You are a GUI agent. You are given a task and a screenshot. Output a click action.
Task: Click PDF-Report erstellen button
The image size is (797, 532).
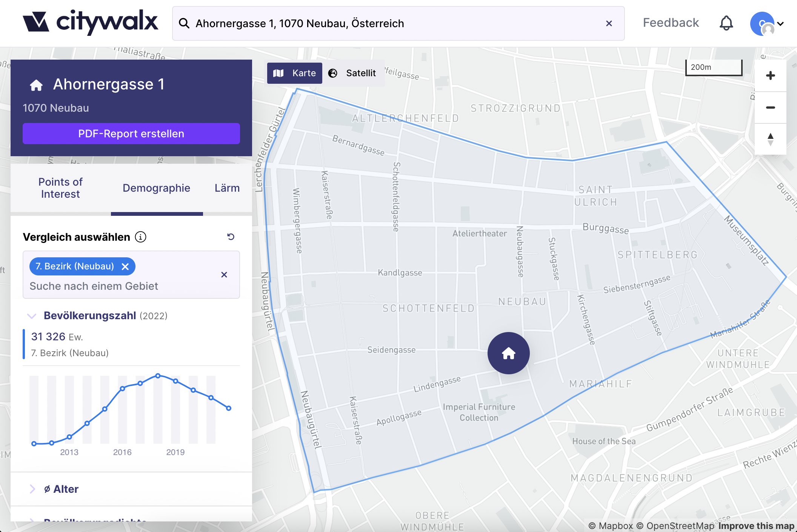tap(131, 134)
